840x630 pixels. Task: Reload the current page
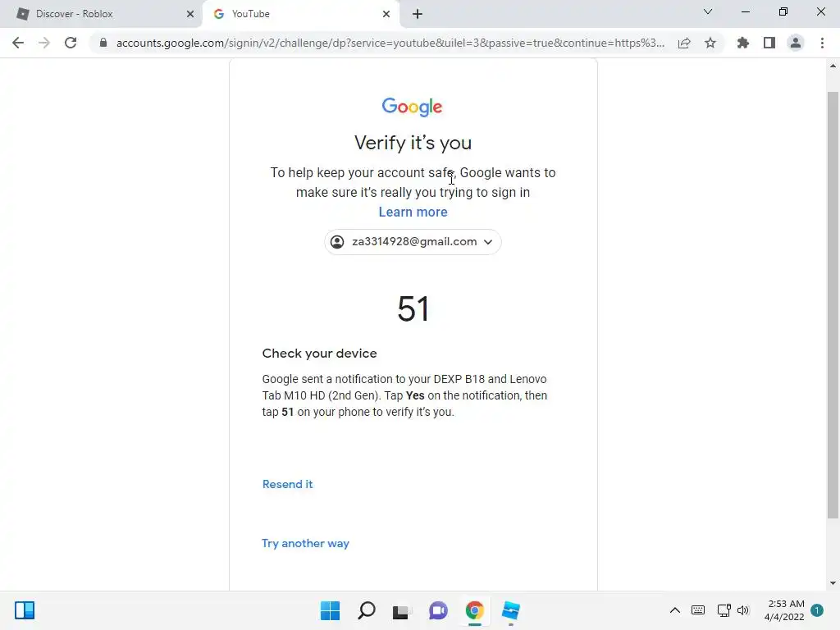click(x=71, y=43)
